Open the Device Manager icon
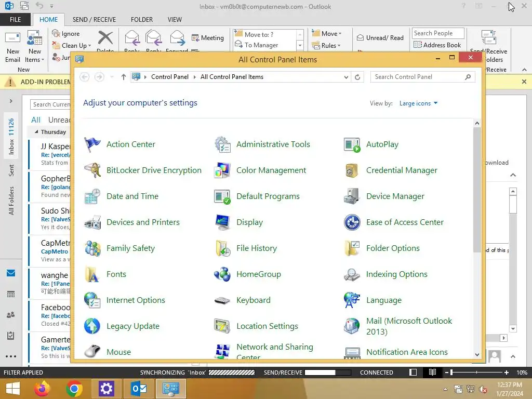The height and width of the screenshot is (399, 532). click(x=352, y=196)
